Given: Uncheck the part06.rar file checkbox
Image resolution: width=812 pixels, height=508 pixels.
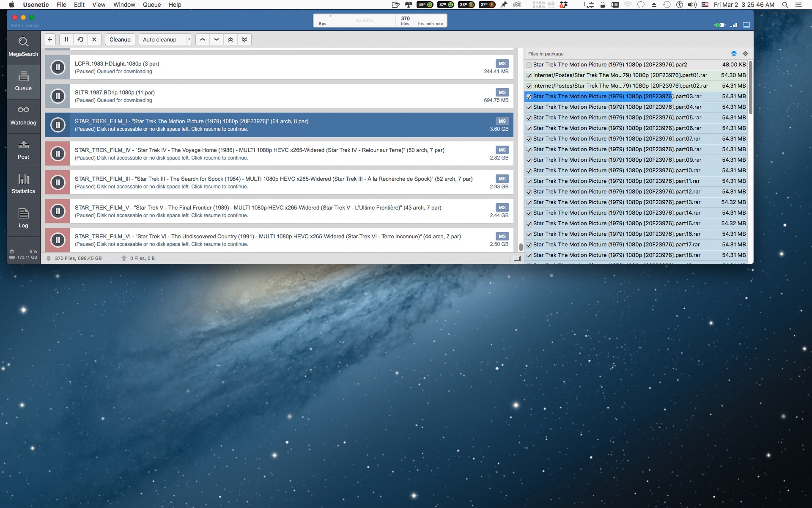Looking at the screenshot, I should [529, 128].
